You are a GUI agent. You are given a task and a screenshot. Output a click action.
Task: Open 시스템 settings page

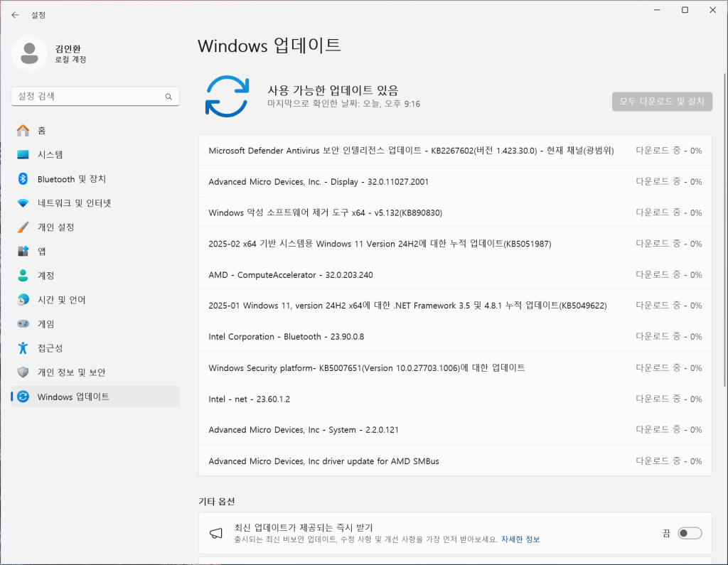[95, 155]
